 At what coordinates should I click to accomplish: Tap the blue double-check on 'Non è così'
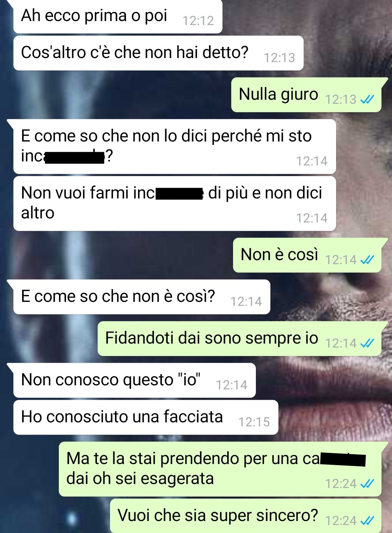367,260
